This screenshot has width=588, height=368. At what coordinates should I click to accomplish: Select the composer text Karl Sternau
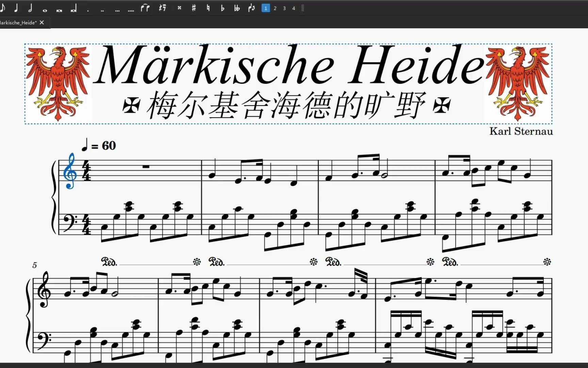[521, 131]
